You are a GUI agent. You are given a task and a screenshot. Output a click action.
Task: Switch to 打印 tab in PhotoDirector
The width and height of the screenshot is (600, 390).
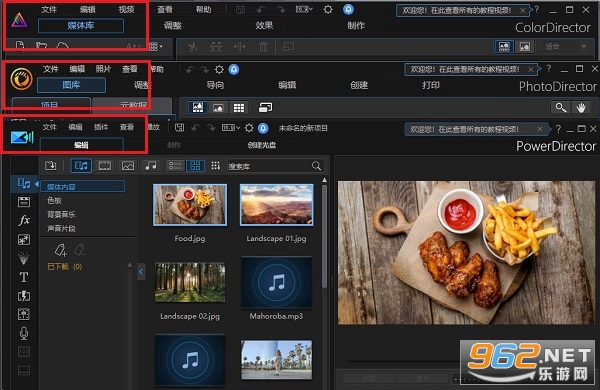(x=430, y=85)
